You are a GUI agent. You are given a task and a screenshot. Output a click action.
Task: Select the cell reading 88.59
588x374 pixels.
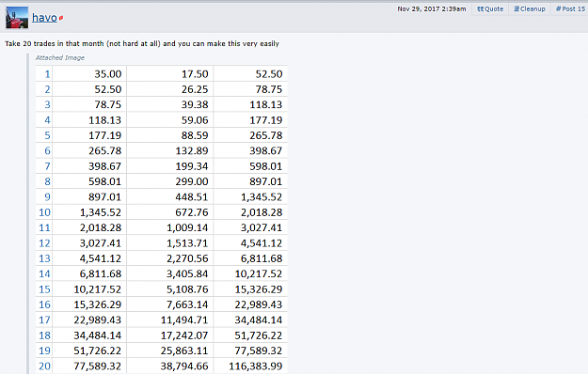click(170, 135)
